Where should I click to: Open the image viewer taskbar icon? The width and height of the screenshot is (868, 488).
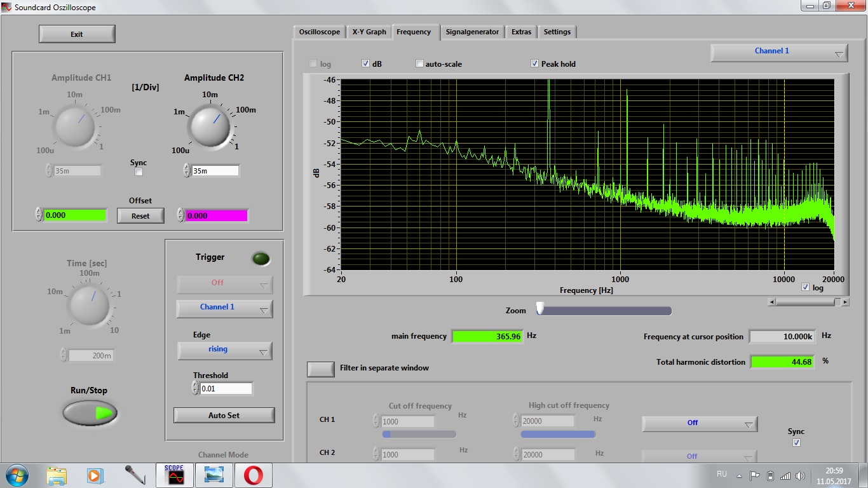pyautogui.click(x=214, y=475)
